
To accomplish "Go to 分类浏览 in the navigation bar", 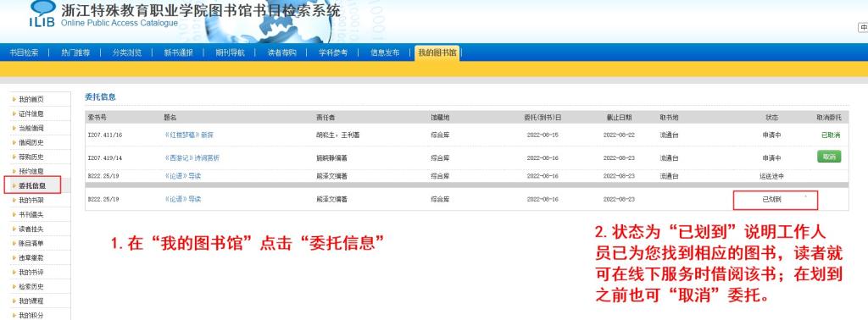I will 127,52.
